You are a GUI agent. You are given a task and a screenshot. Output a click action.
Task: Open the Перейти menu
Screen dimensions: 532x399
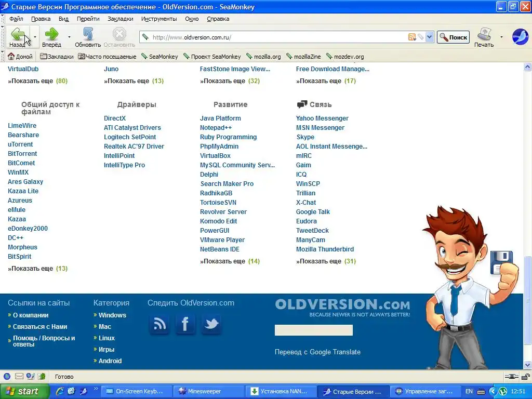[x=88, y=19]
